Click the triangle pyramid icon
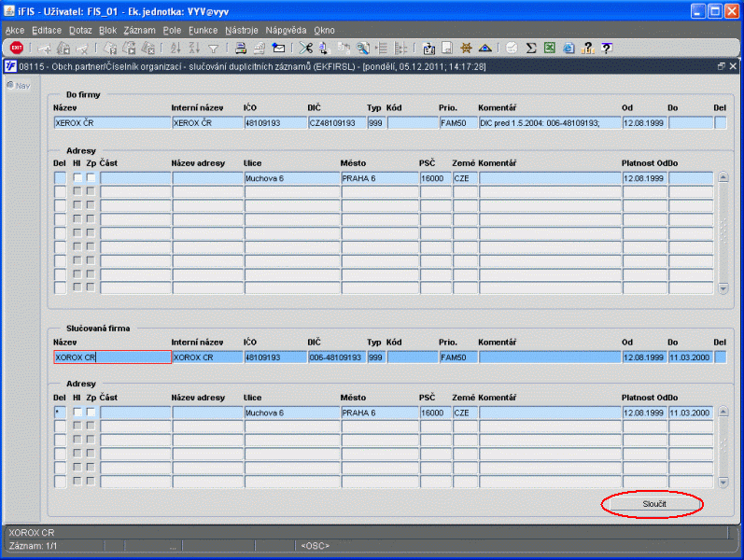The width and height of the screenshot is (744, 560). [484, 48]
